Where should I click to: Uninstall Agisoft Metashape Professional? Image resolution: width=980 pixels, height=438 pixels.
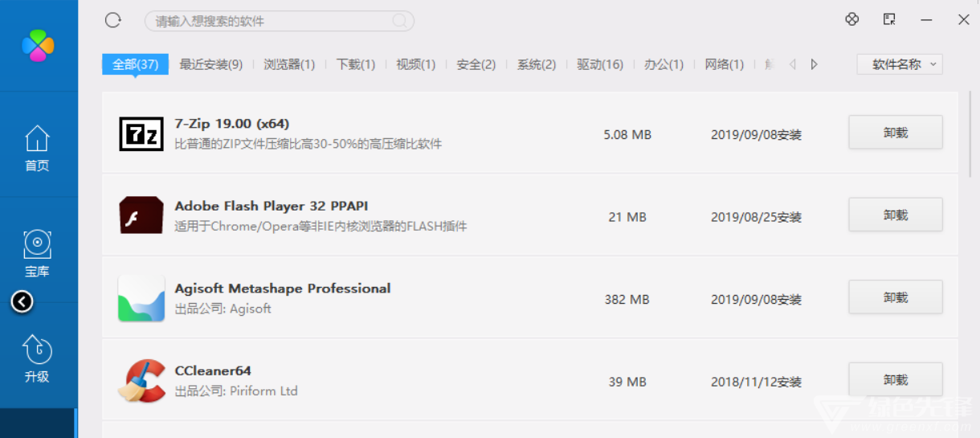896,297
